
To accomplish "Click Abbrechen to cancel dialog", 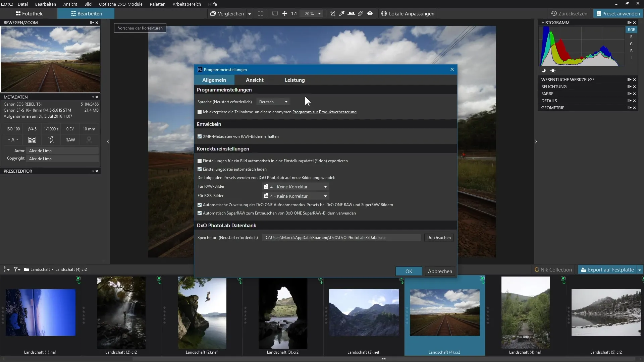I will tap(440, 271).
